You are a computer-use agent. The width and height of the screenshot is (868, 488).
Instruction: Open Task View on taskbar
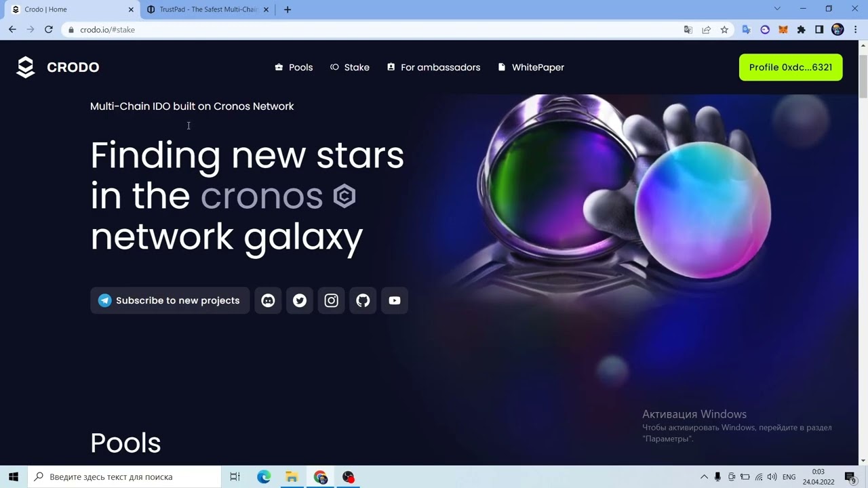pyautogui.click(x=235, y=476)
